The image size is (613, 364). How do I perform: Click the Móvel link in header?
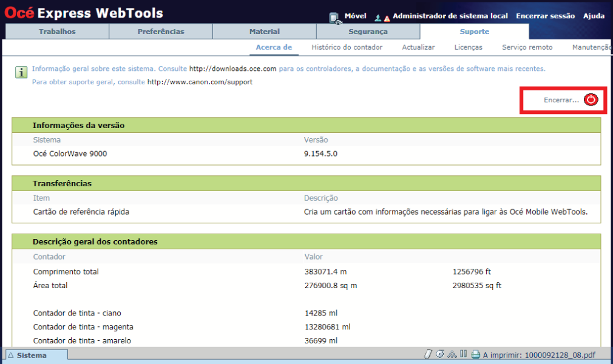coord(356,16)
